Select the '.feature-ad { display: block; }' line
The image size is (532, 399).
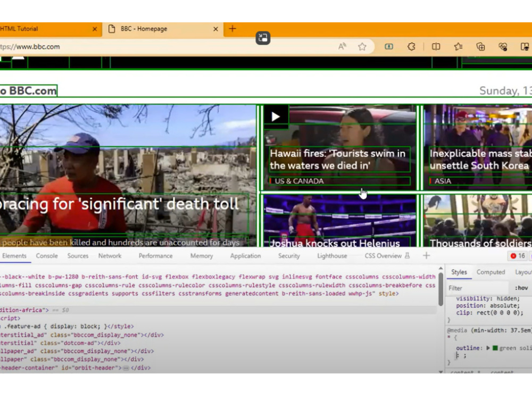pyautogui.click(x=68, y=327)
